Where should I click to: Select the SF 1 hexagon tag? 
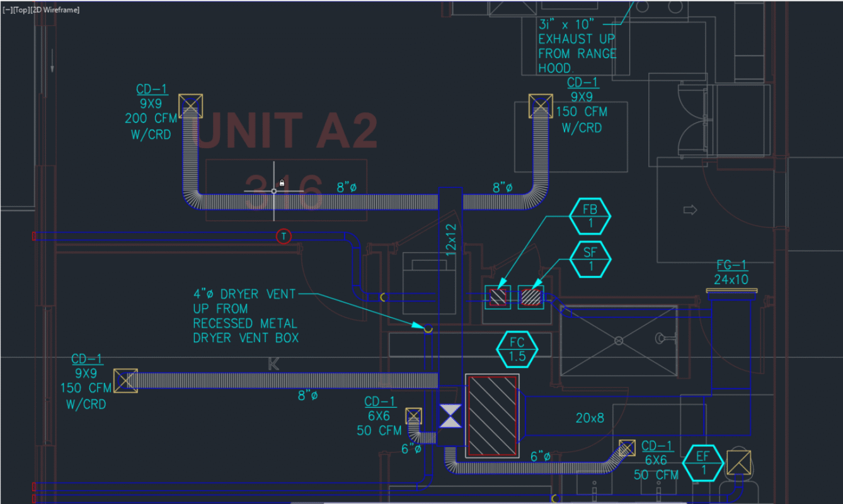pos(590,259)
